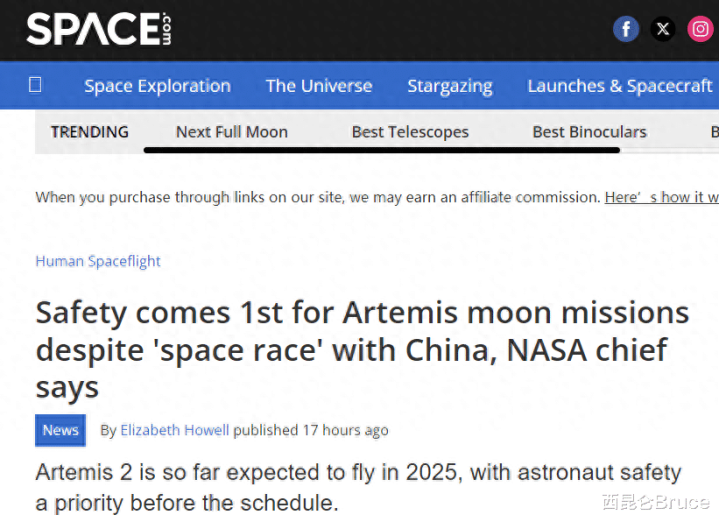Click the Artemis moon missions headline

(x=362, y=349)
